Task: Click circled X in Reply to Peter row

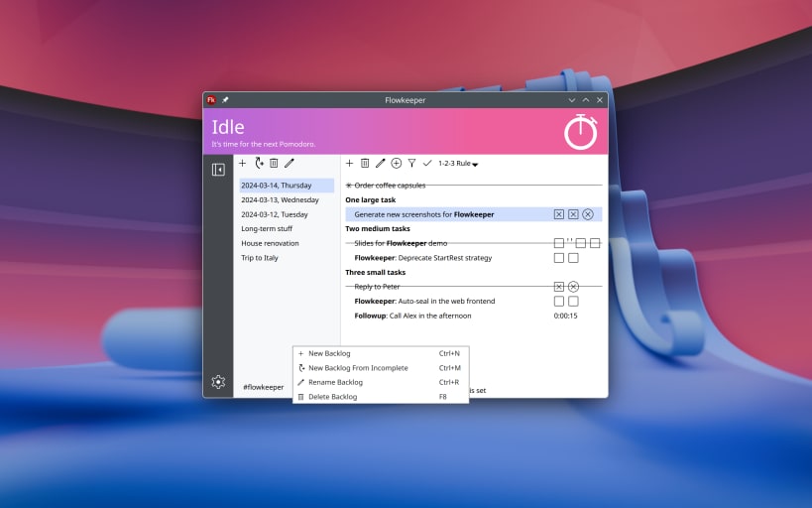Action: click(x=573, y=287)
